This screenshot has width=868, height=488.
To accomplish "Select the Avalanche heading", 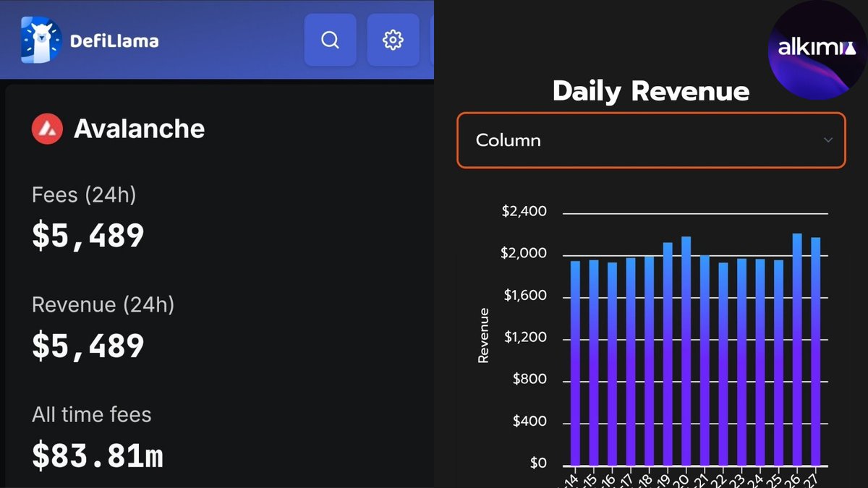I will coord(139,129).
